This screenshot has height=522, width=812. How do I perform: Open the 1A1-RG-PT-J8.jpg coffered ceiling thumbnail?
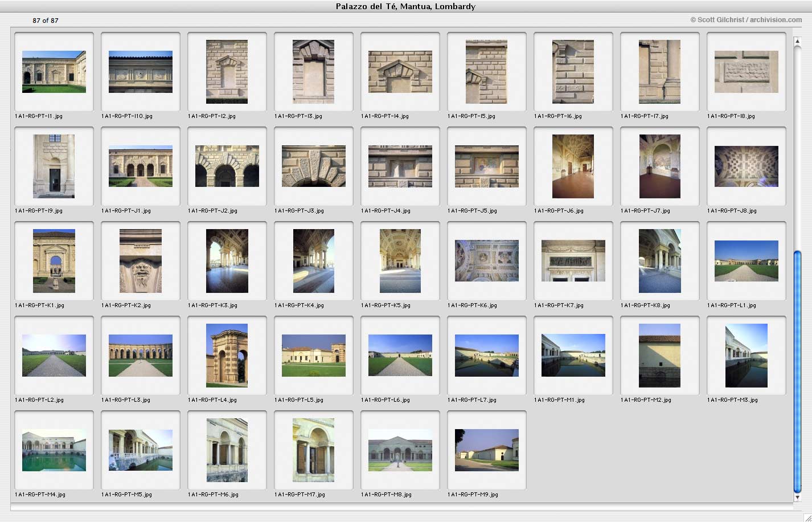click(x=747, y=166)
